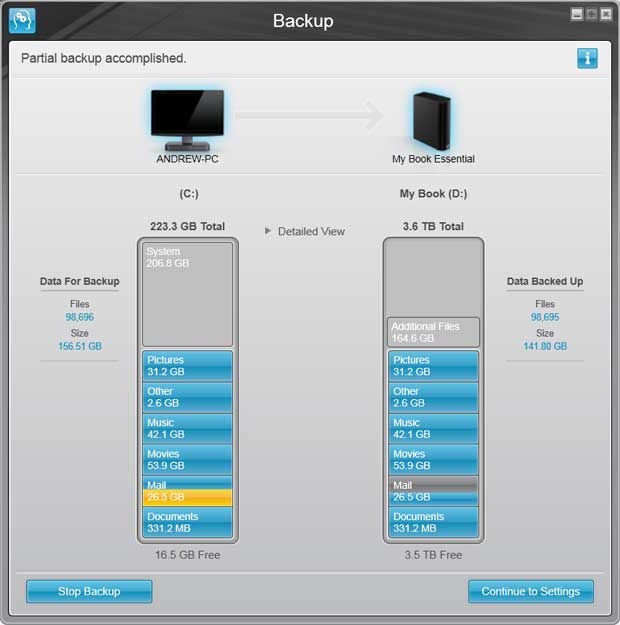620x625 pixels.
Task: Click the files count 98,696
Action: point(80,317)
